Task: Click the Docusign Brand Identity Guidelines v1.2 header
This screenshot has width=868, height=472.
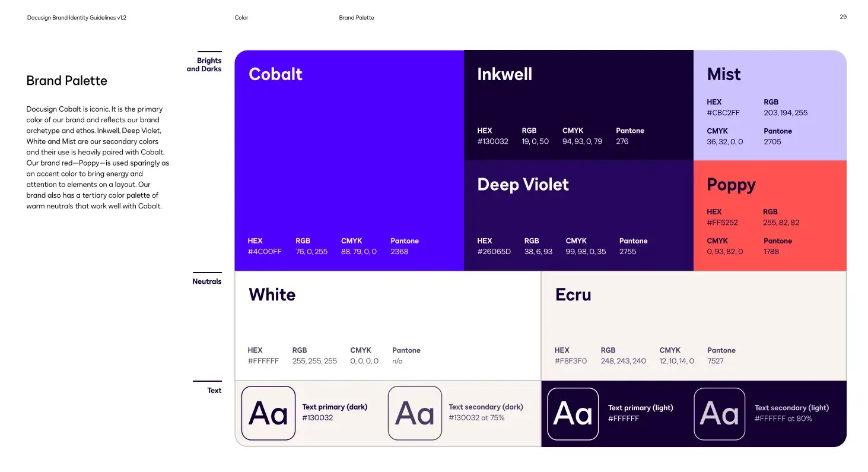Action: [x=77, y=18]
